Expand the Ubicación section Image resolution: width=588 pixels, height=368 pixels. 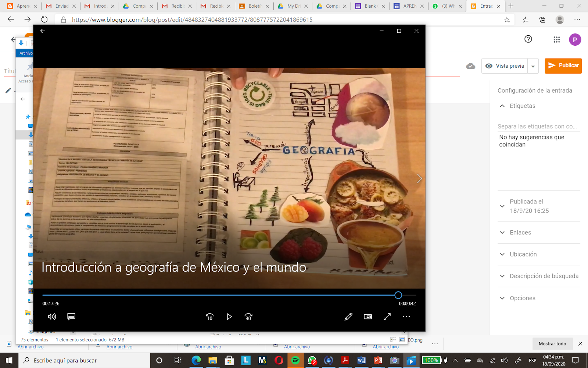coord(502,254)
